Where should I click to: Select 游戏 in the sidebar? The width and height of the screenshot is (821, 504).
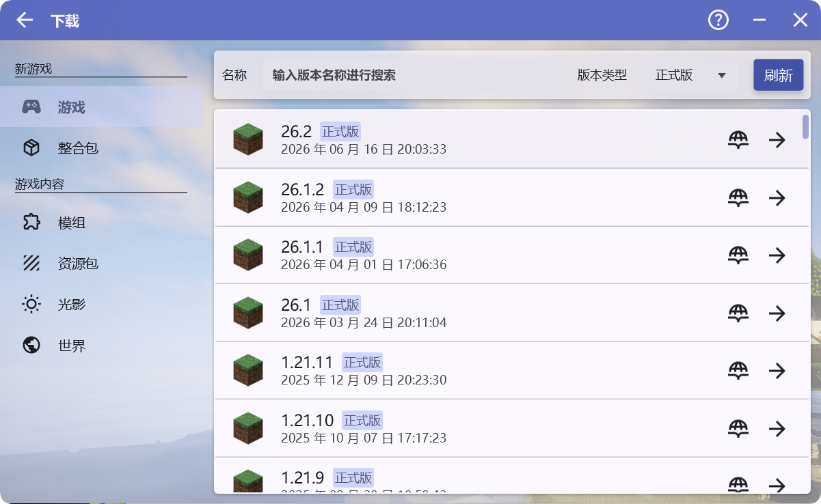(x=102, y=107)
